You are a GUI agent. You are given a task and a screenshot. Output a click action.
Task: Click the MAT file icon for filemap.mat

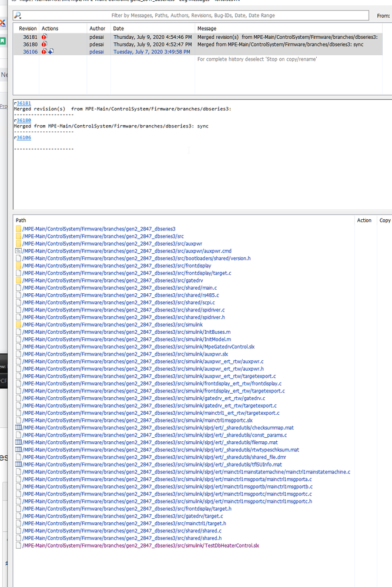(18, 442)
